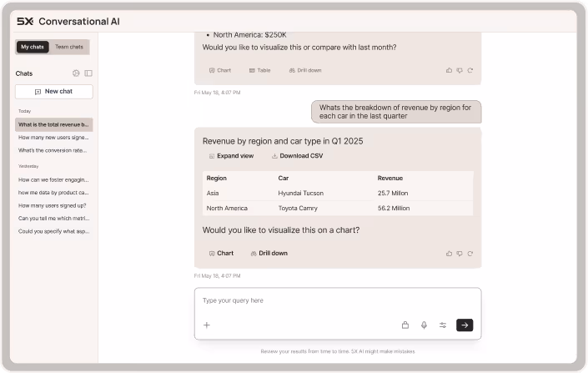
Task: Click Drill down under Q1 2025 response
Action: (x=269, y=254)
